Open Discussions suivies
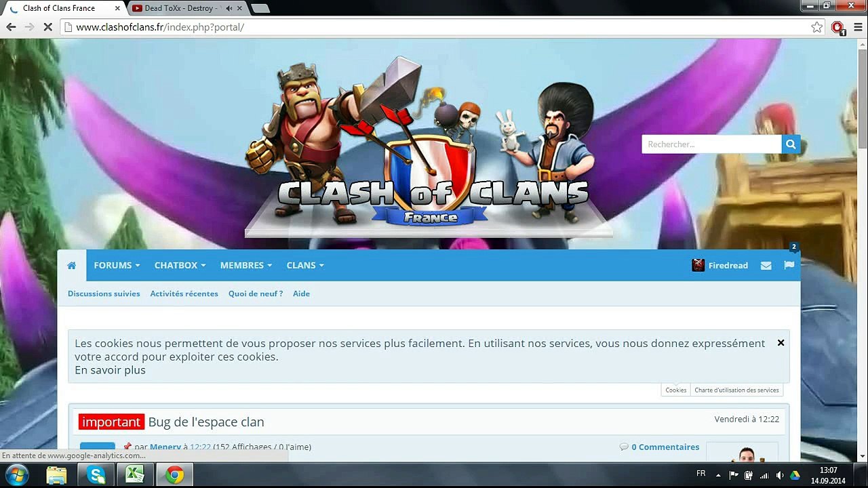 104,293
